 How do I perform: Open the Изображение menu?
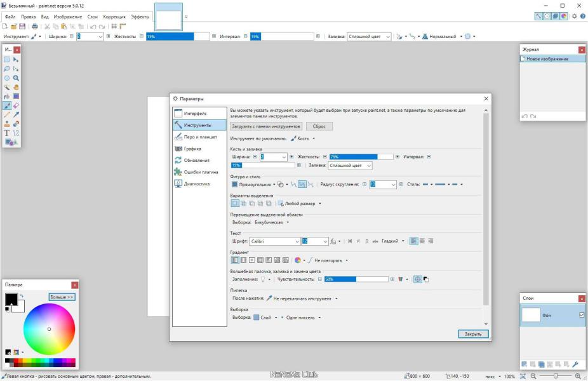pos(67,17)
